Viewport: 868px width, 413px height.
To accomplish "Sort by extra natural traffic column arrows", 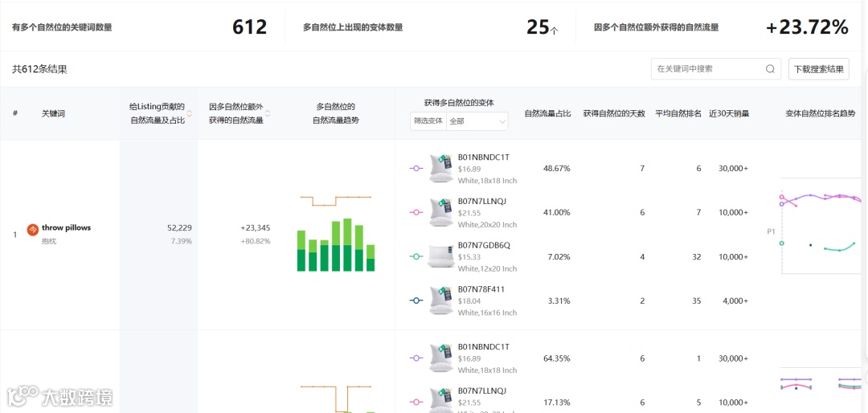I will (268, 113).
